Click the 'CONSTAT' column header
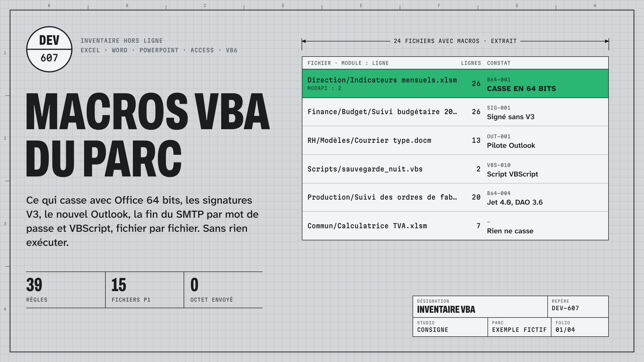 (499, 63)
